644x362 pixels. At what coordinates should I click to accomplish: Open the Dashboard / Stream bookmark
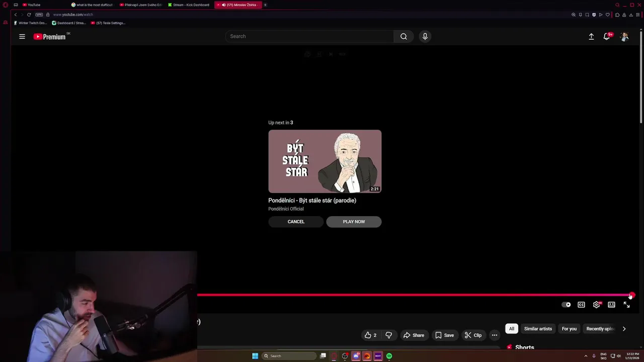coord(69,23)
